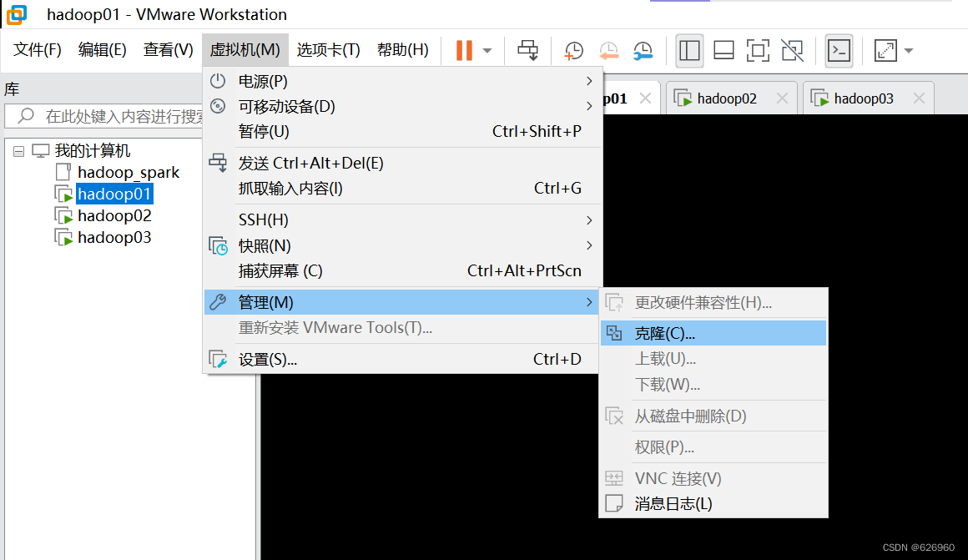Screen dimensions: 968x560
Task: Select hadoop02 in the library tree
Action: [x=114, y=215]
